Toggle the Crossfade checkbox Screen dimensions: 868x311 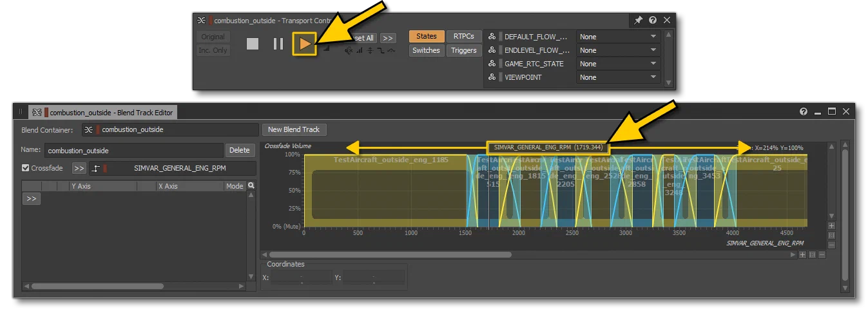(26, 168)
